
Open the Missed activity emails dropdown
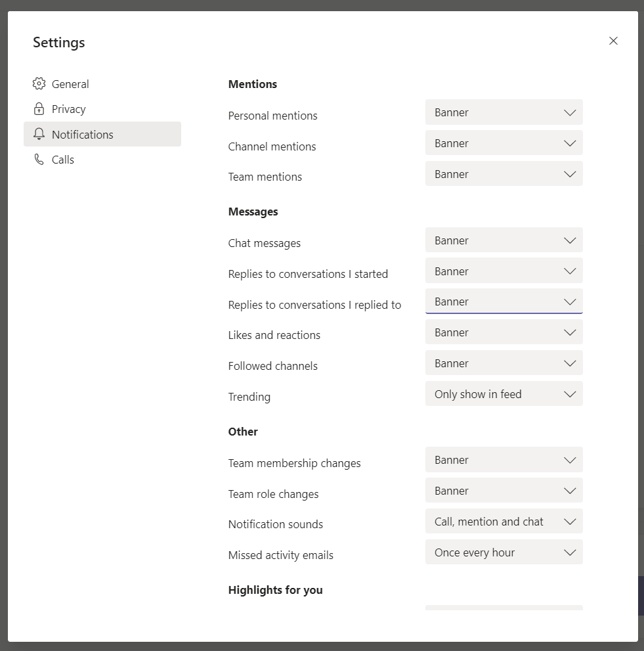504,552
